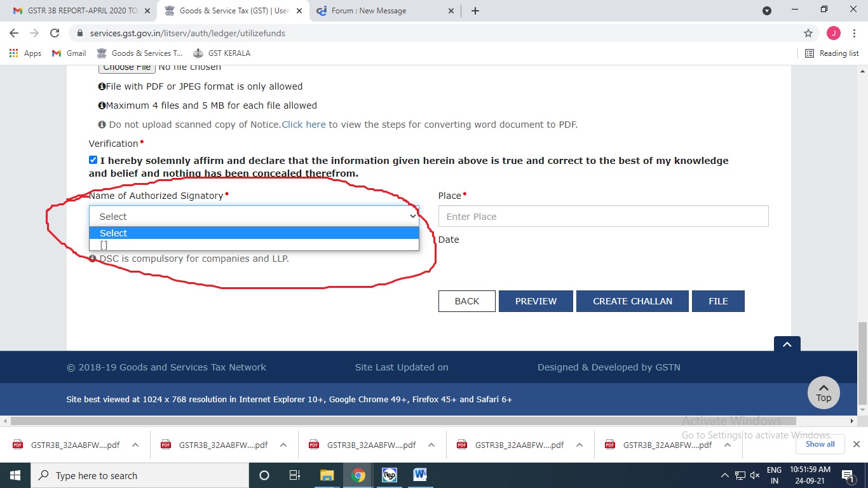Viewport: 868px width, 488px height.
Task: Open the "Click here" PDF conversion link
Action: [304, 125]
